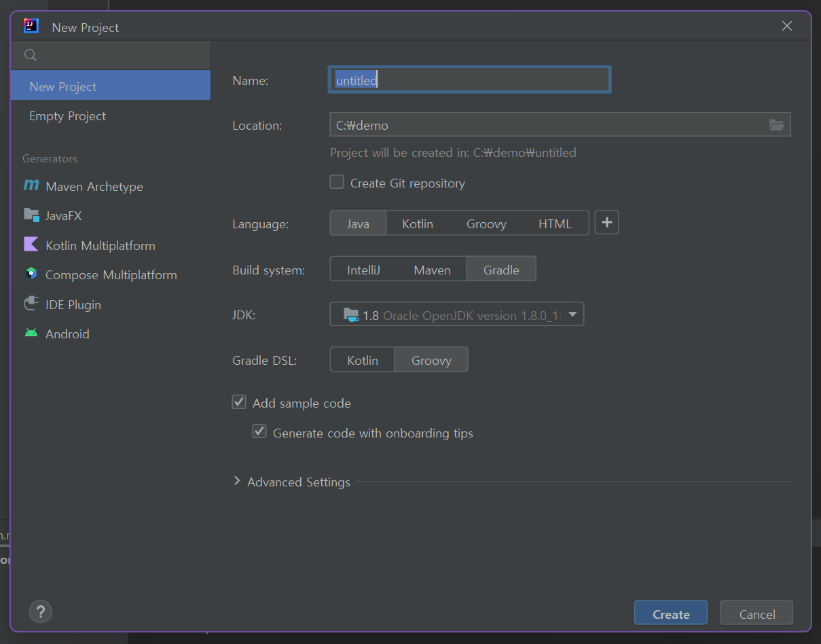Click the plus button to add language
The height and width of the screenshot is (644, 821).
click(606, 223)
